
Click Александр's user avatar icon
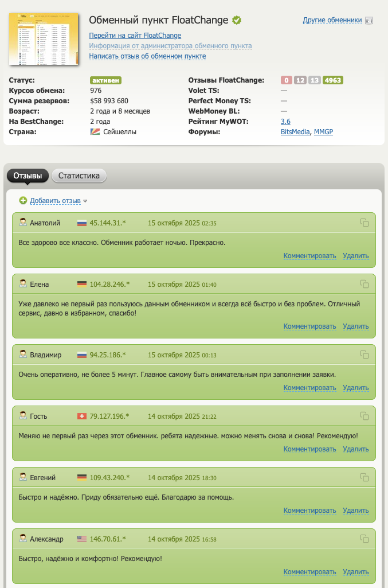(23, 539)
